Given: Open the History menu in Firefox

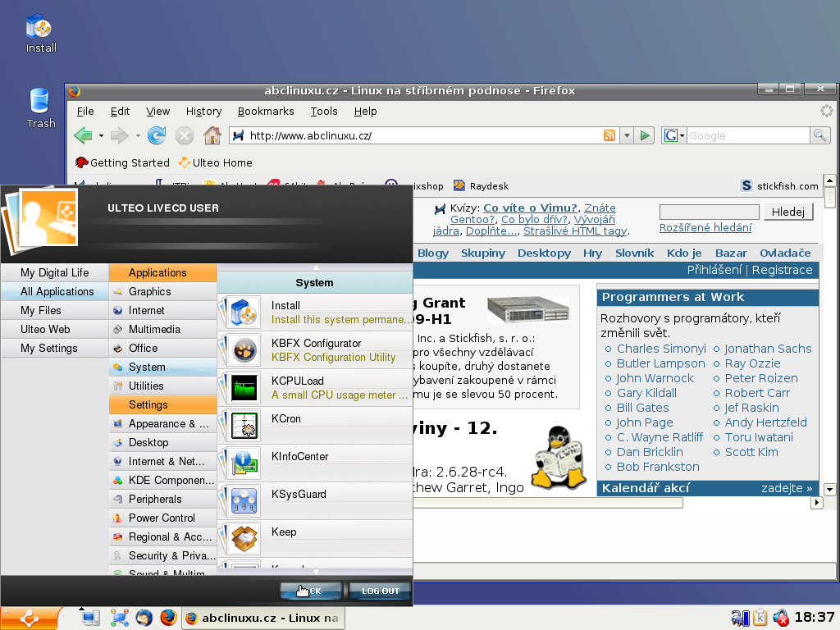Looking at the screenshot, I should [203, 112].
